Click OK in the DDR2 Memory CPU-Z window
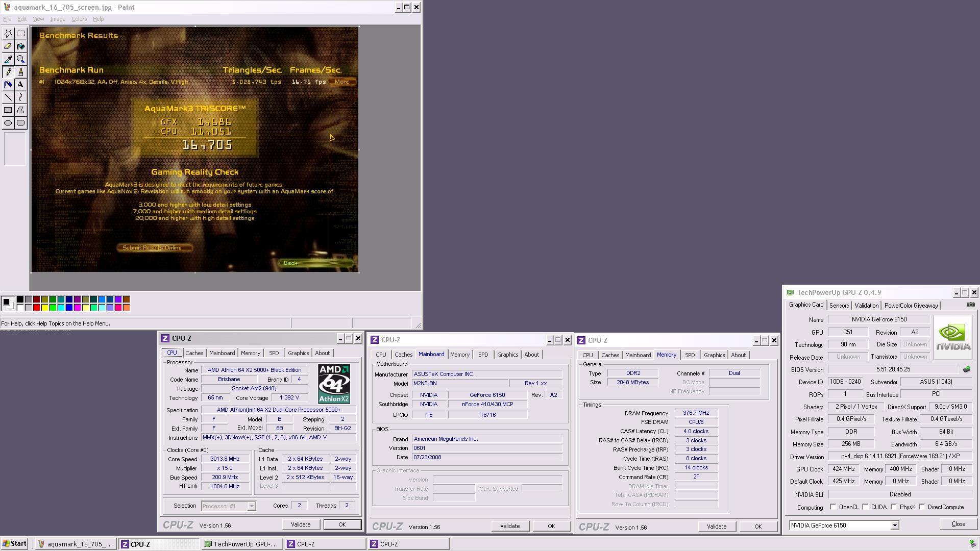The width and height of the screenshot is (980, 551). (758, 527)
